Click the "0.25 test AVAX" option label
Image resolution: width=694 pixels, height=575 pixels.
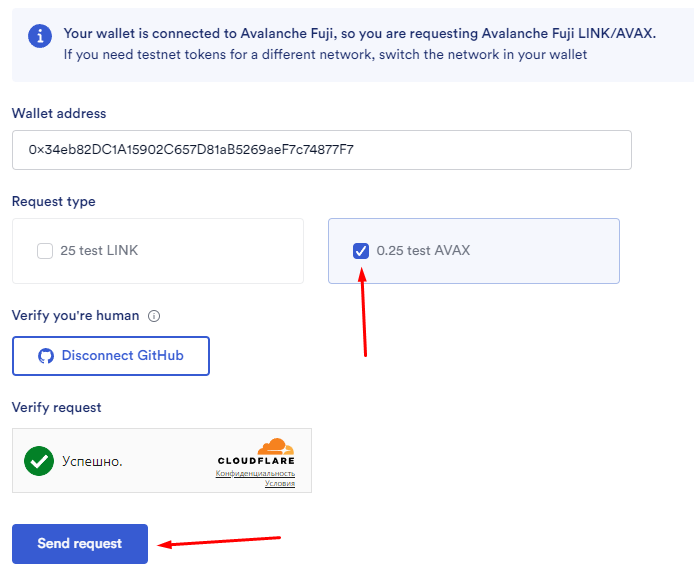coord(423,250)
